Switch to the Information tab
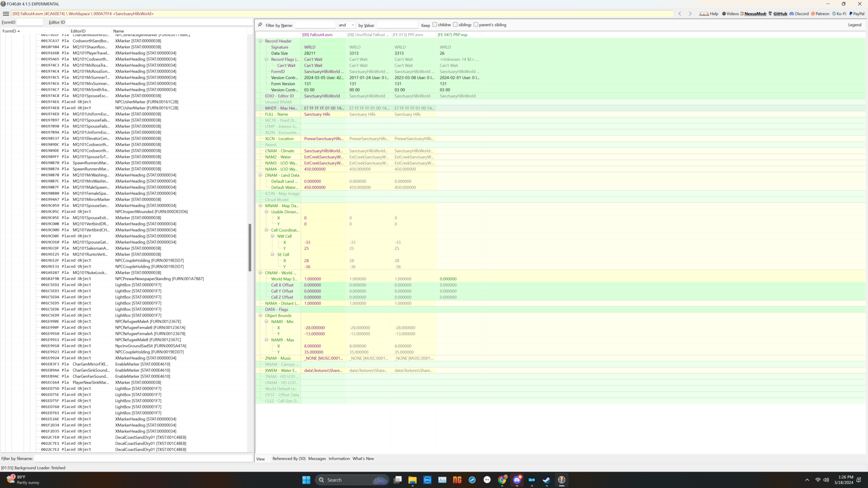The height and width of the screenshot is (488, 868). click(x=339, y=459)
